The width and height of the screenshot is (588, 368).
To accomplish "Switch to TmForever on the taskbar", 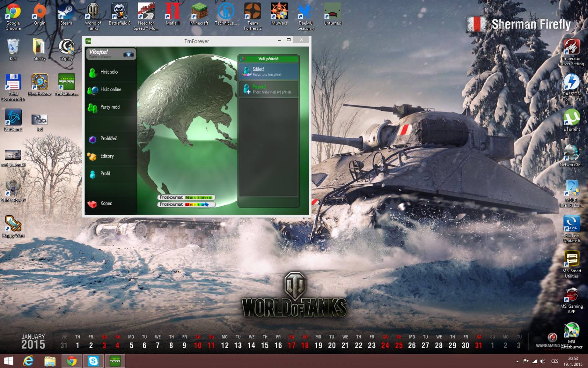I will point(115,361).
